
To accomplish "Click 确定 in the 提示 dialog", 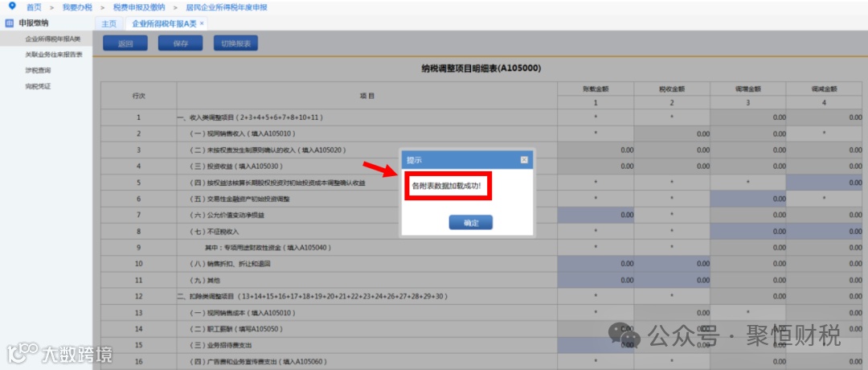I will 470,222.
